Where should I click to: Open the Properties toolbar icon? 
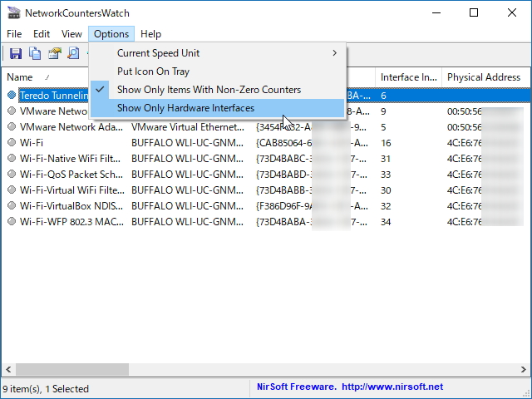(x=54, y=53)
